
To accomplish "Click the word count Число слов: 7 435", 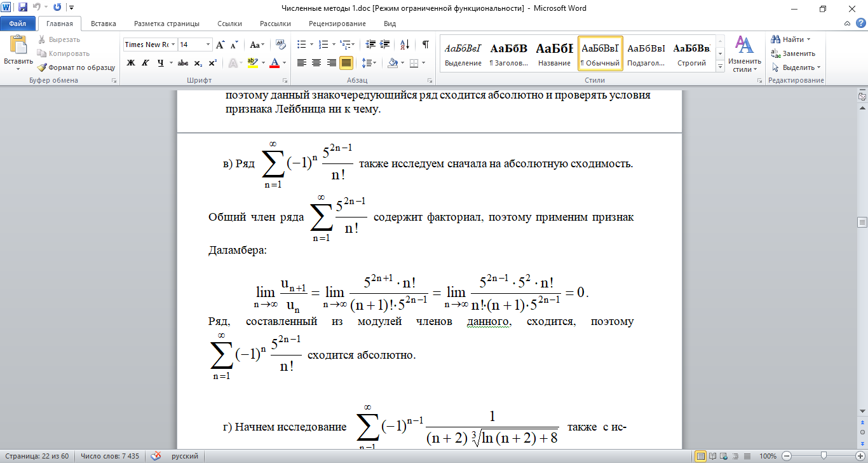I will pyautogui.click(x=110, y=456).
